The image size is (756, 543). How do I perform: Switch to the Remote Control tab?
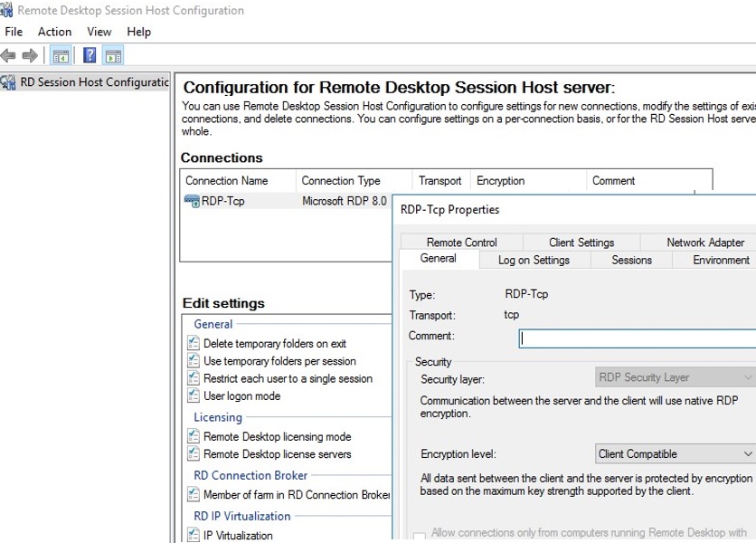461,243
